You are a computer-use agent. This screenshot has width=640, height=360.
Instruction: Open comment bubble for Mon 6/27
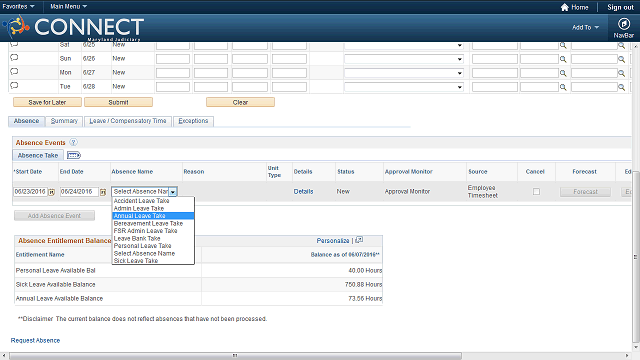tap(14, 72)
